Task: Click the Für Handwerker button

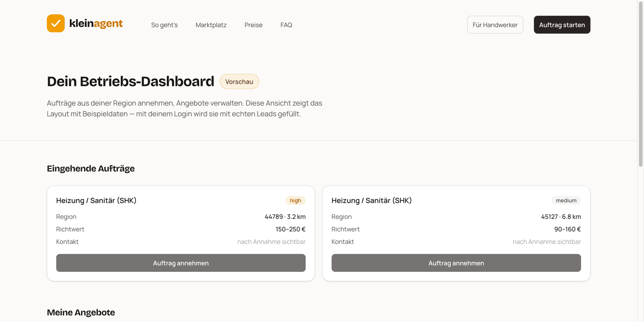Action: click(495, 25)
